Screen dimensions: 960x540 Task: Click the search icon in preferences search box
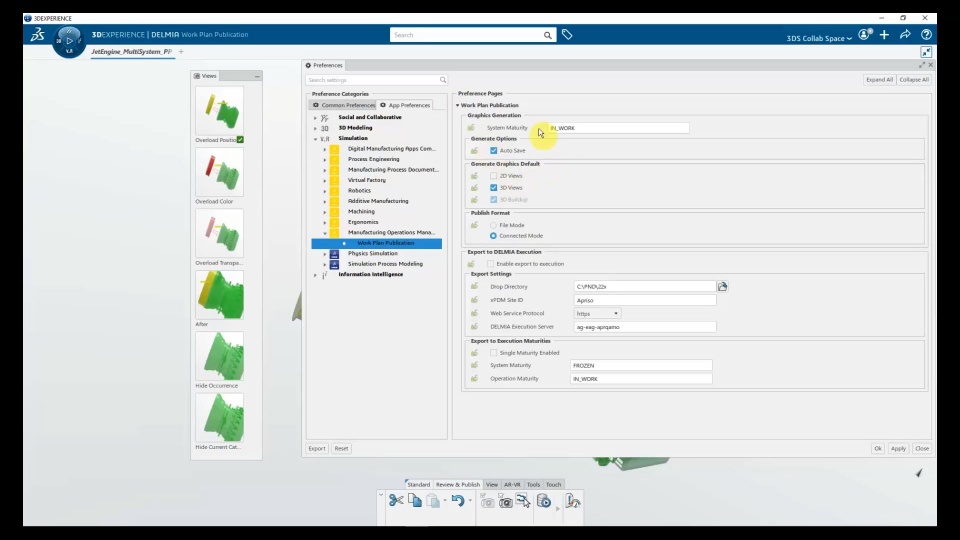[443, 80]
